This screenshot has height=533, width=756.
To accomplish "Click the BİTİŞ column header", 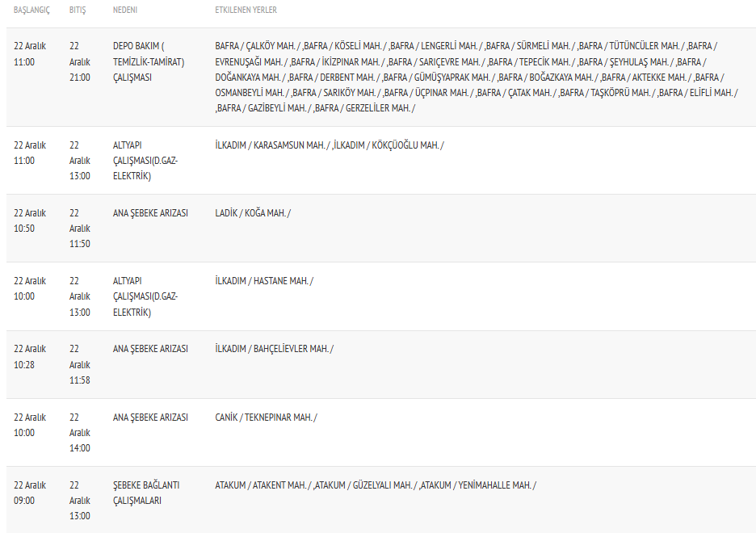I will coord(78,10).
